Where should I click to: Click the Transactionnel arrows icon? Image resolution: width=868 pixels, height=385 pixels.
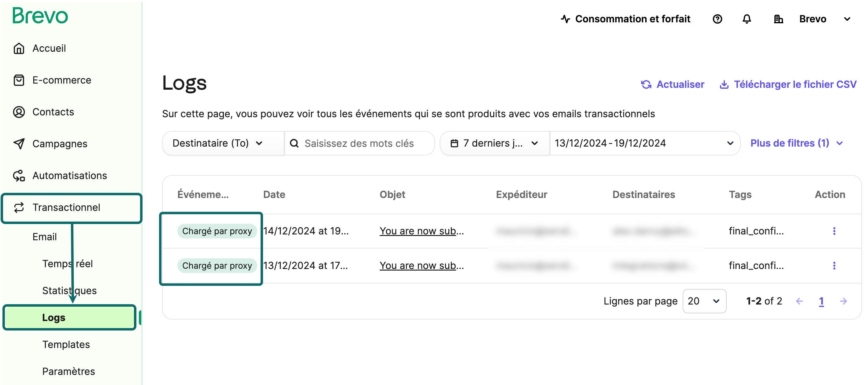[19, 207]
